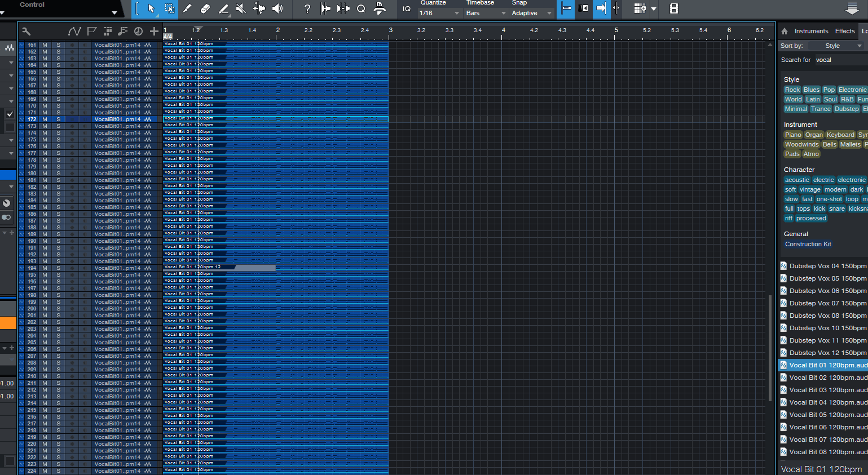Click the Search for field containing vocal
Screen dimensions: 868x475
841,60
